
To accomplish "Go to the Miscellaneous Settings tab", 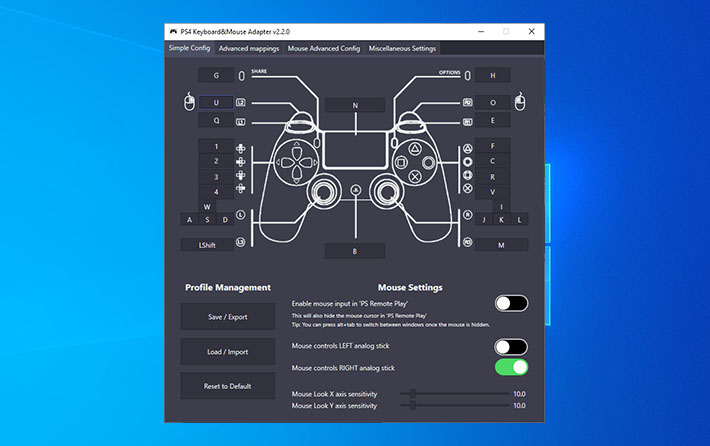I will 402,48.
